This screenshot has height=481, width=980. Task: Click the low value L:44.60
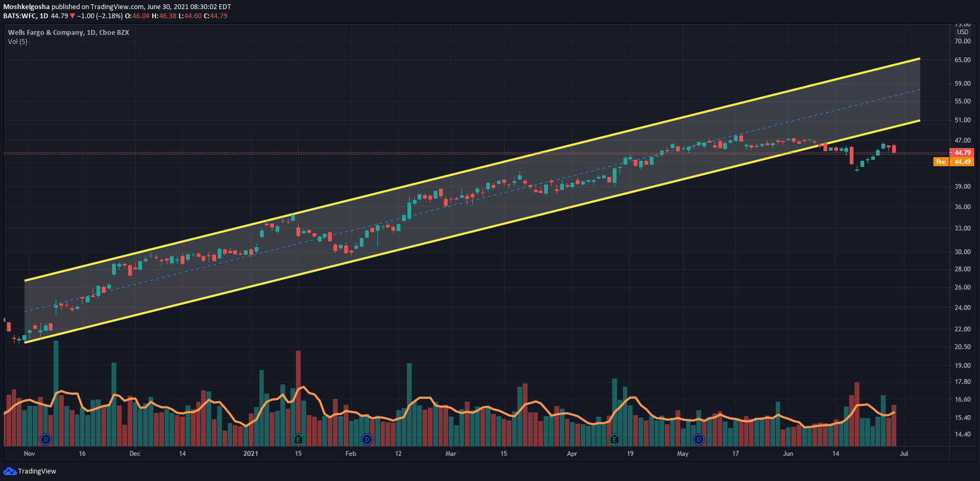coord(190,16)
